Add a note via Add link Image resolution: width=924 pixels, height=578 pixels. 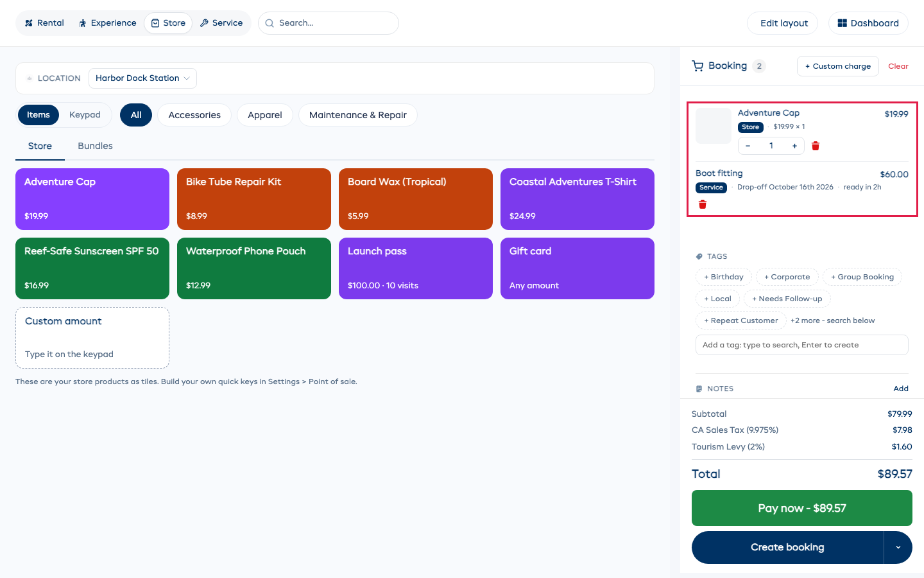(901, 389)
